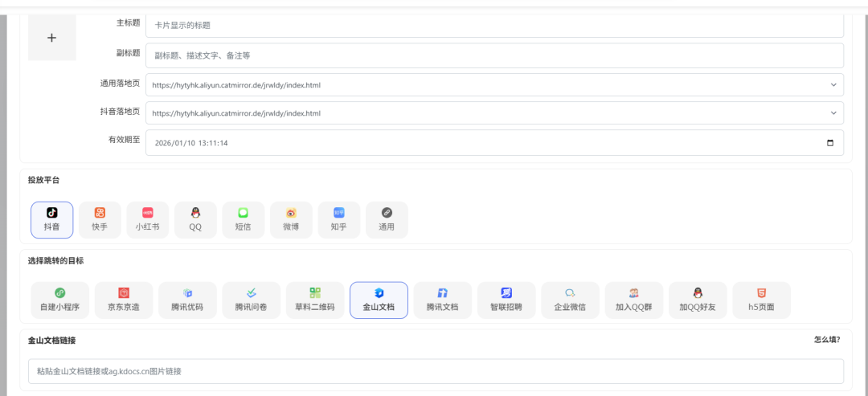The height and width of the screenshot is (396, 868).
Task: Click the 投放平台 section heading
Action: (x=43, y=180)
